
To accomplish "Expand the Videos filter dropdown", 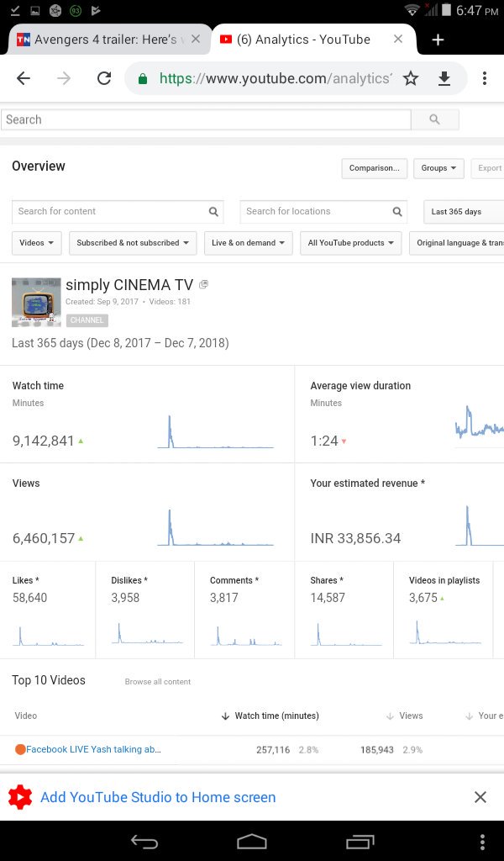I will [x=37, y=243].
